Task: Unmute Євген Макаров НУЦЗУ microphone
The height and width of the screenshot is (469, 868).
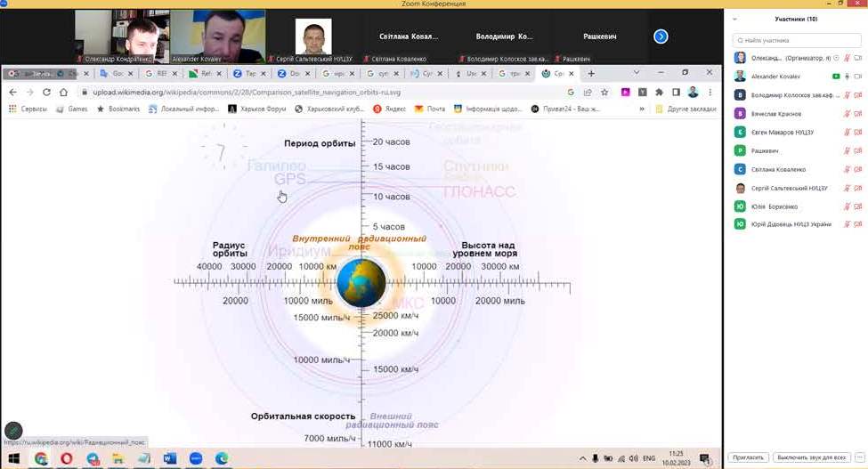Action: click(847, 133)
